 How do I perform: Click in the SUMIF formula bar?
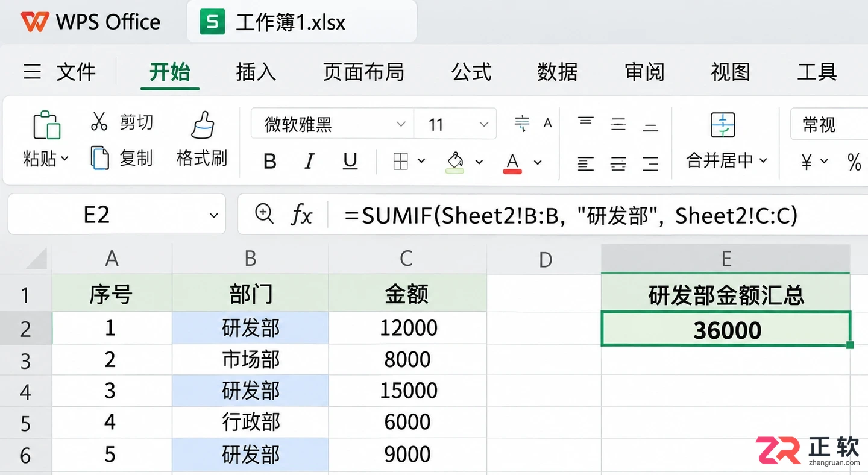(x=570, y=215)
